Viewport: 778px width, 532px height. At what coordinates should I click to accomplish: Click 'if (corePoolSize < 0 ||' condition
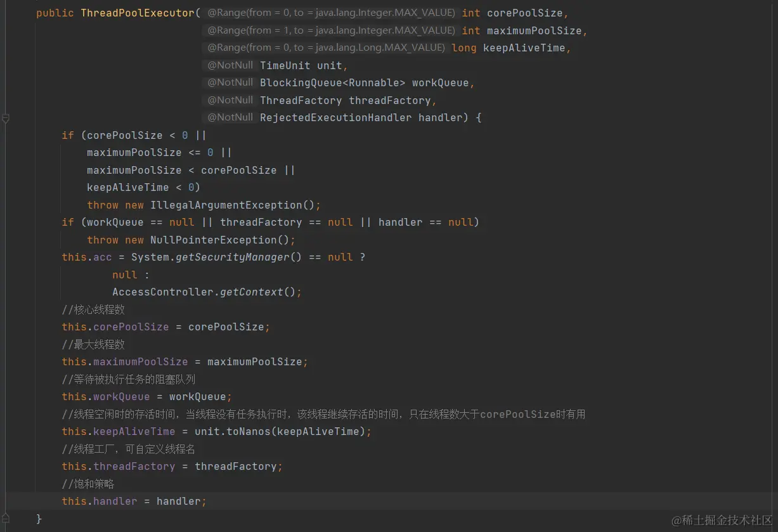[134, 136]
